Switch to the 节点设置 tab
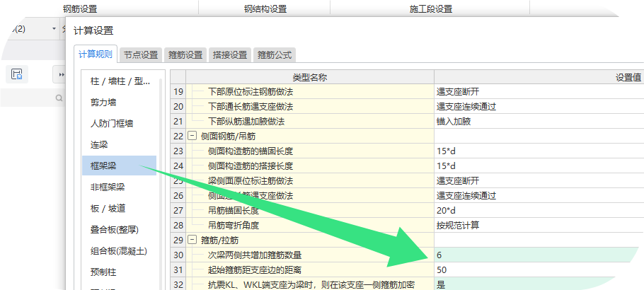This screenshot has height=290, width=644. pyautogui.click(x=141, y=55)
